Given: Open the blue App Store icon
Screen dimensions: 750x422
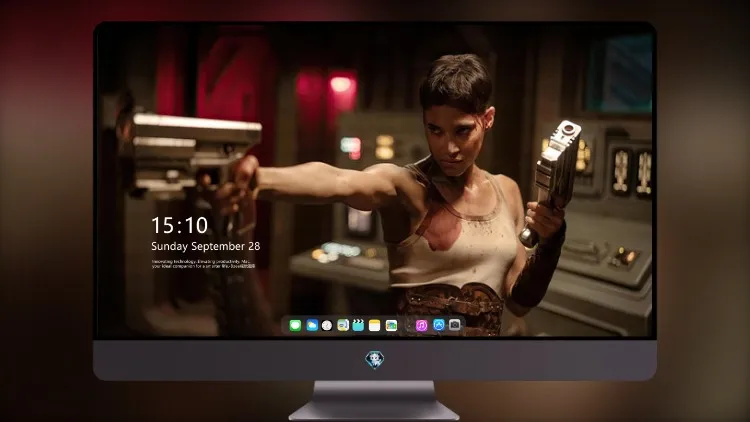Looking at the screenshot, I should pyautogui.click(x=439, y=325).
